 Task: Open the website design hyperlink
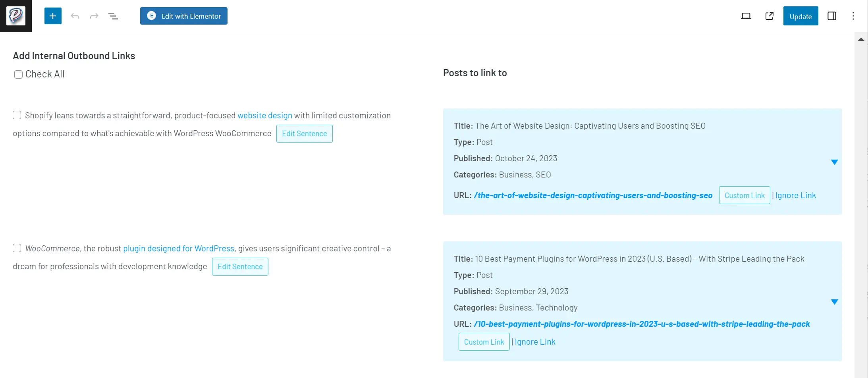pyautogui.click(x=264, y=115)
